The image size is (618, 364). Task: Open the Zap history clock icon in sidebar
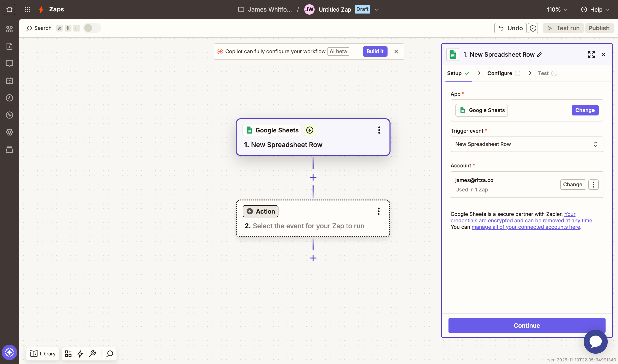9,98
